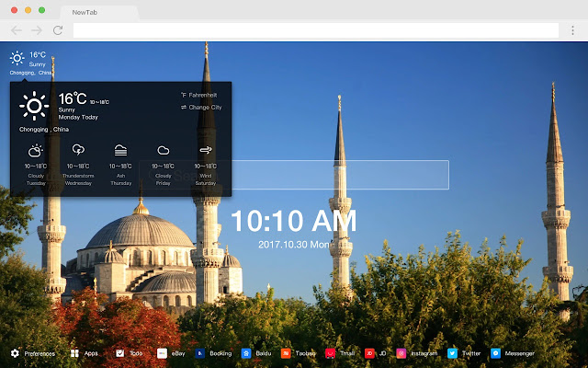Open the Tmall shortcut icon
Image resolution: width=588 pixels, height=368 pixels.
[330, 353]
